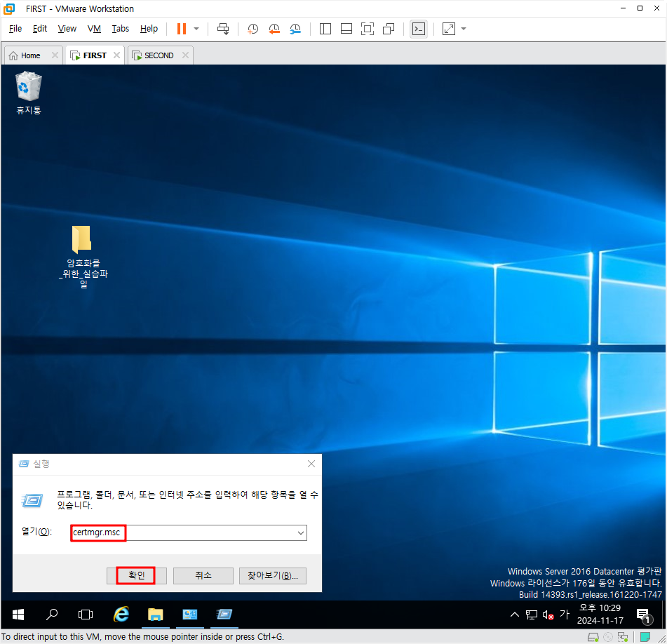Open Task View on the taskbar
The image size is (667, 644).
(86, 615)
